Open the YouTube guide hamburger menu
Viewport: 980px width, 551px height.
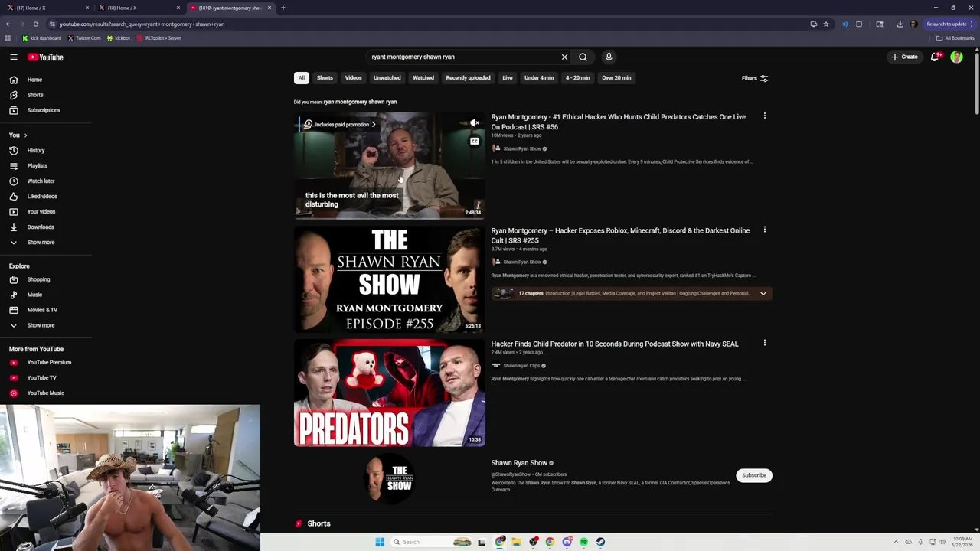click(x=14, y=57)
